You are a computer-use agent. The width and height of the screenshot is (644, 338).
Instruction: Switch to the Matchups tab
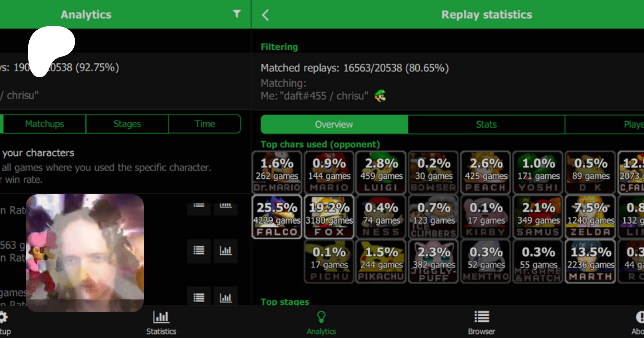coord(44,124)
